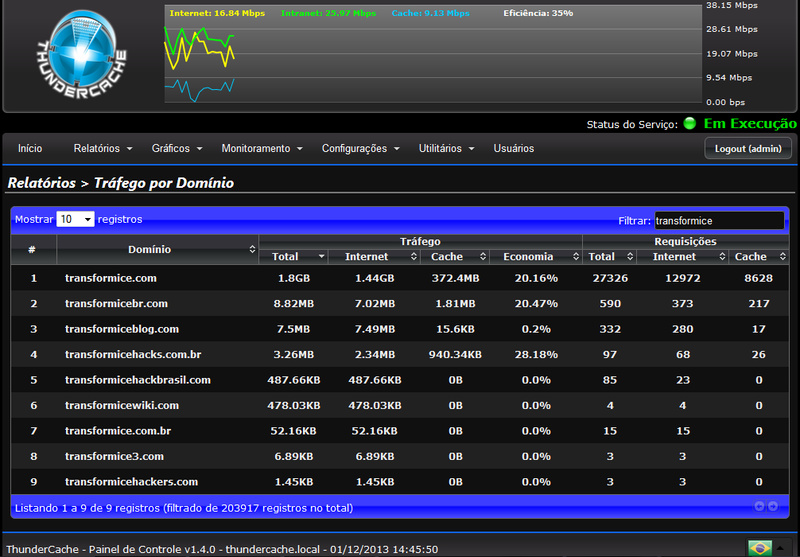
Task: Click the traffic graph area
Action: [433, 54]
